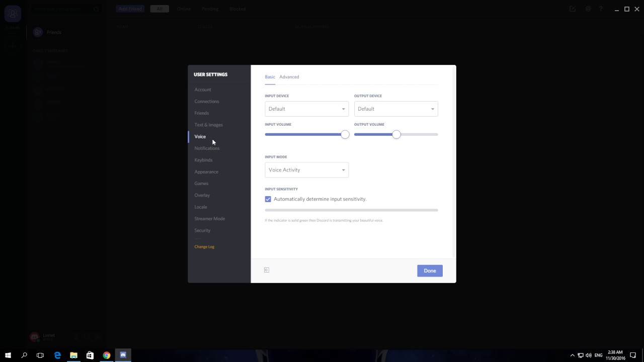Click the logout icon beside Done
Image resolution: width=644 pixels, height=362 pixels.
pyautogui.click(x=267, y=270)
